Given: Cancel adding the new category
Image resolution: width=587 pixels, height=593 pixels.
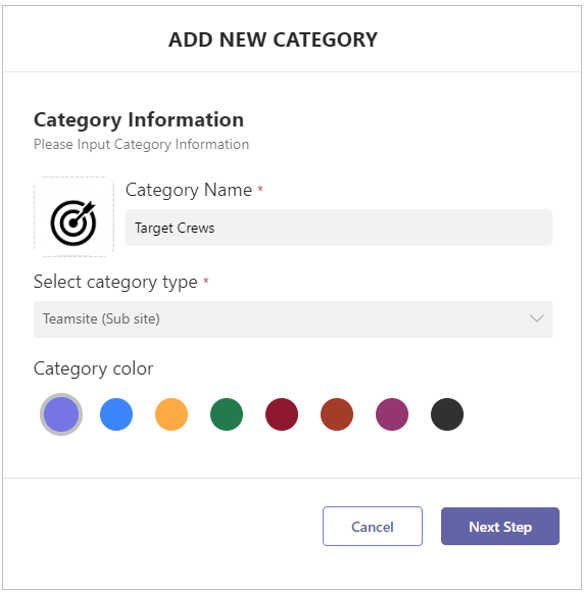Looking at the screenshot, I should tap(373, 526).
